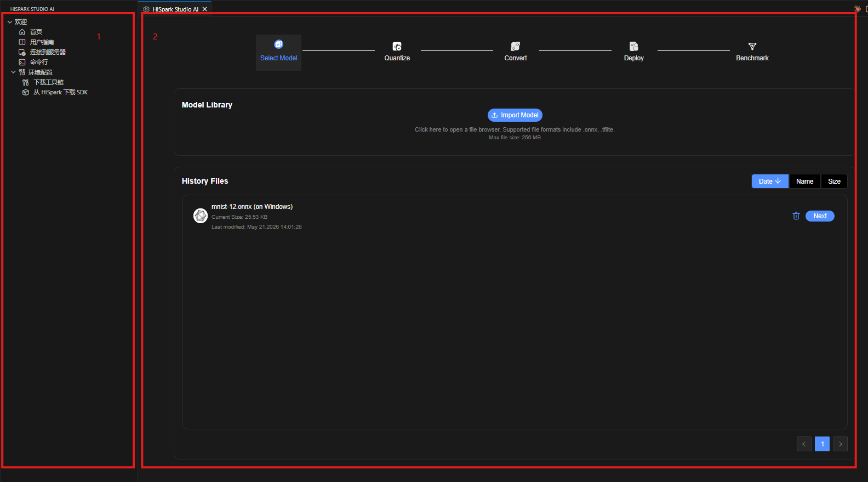This screenshot has width=868, height=482.
Task: Click the HISPARK STUDIO AI panel title
Action: coord(32,9)
